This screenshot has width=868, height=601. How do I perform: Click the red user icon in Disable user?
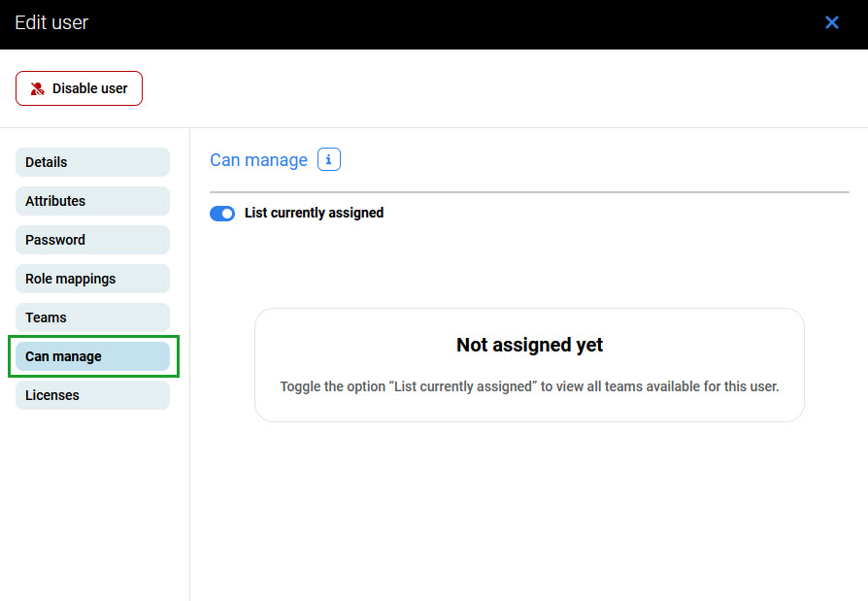(x=37, y=88)
